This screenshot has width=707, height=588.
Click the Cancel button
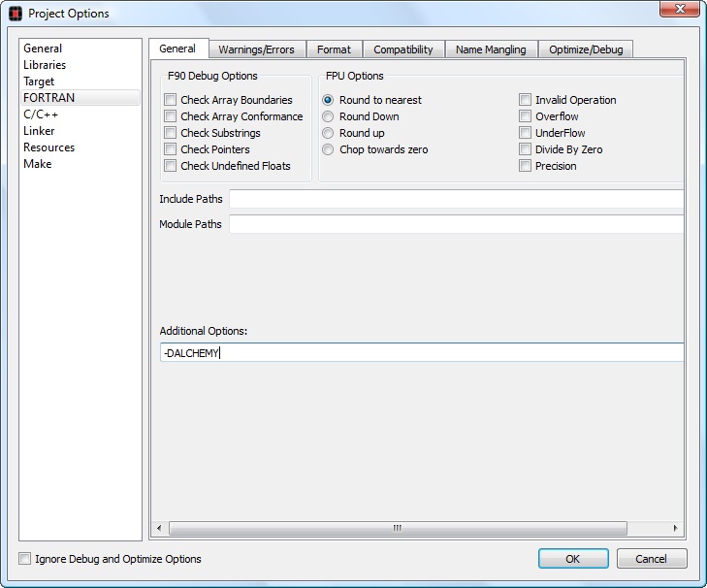(x=651, y=559)
